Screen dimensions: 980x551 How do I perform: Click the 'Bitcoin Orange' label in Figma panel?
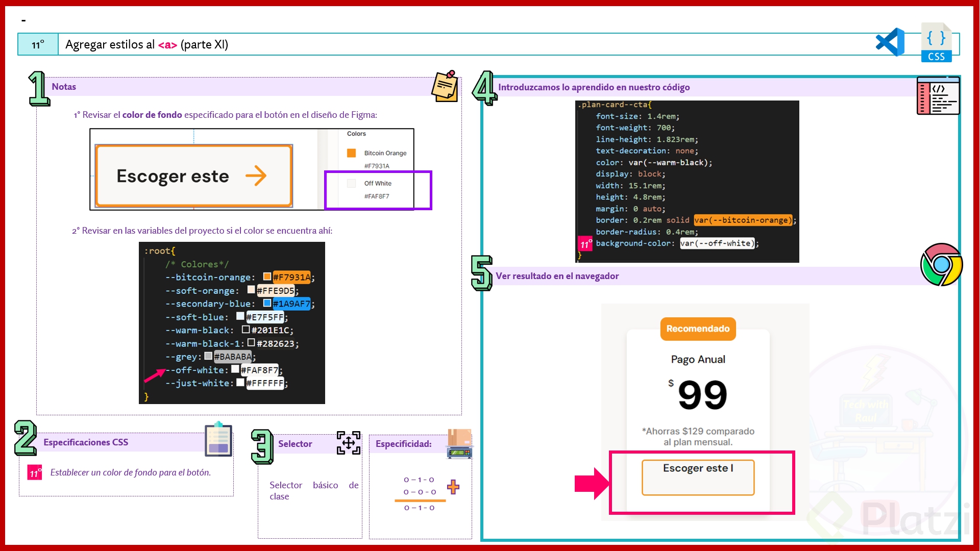coord(385,153)
